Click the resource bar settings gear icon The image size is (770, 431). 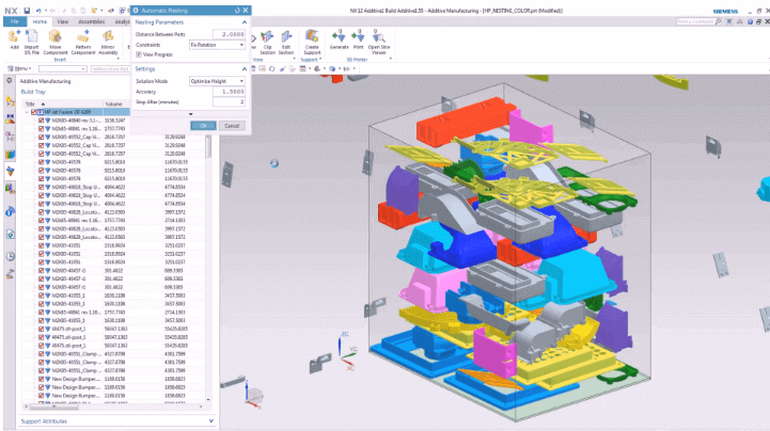9,81
